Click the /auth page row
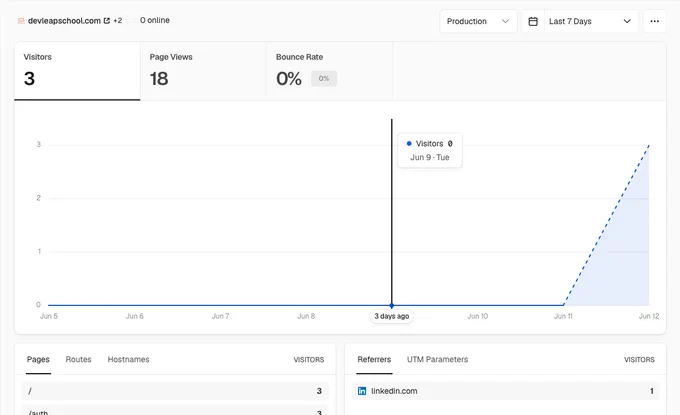This screenshot has height=415, width=680. coord(175,410)
